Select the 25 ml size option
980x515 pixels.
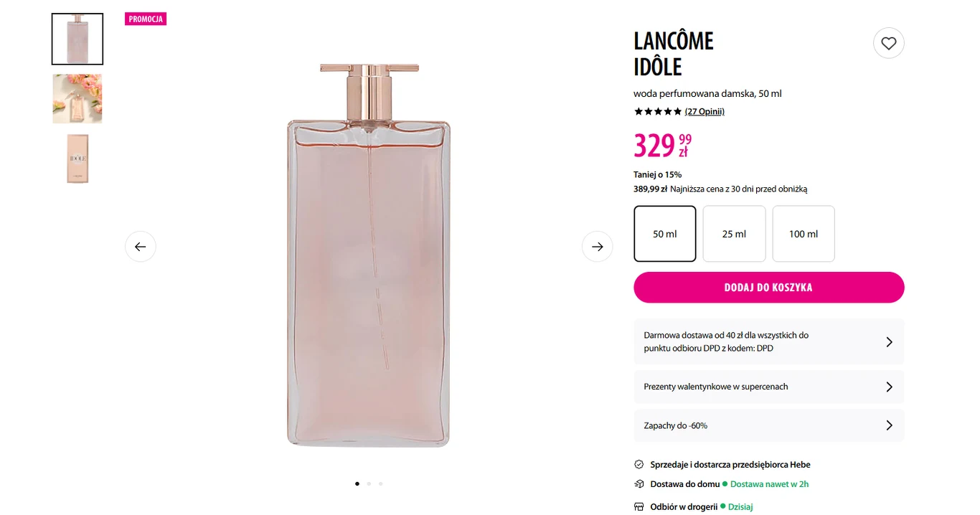point(734,233)
